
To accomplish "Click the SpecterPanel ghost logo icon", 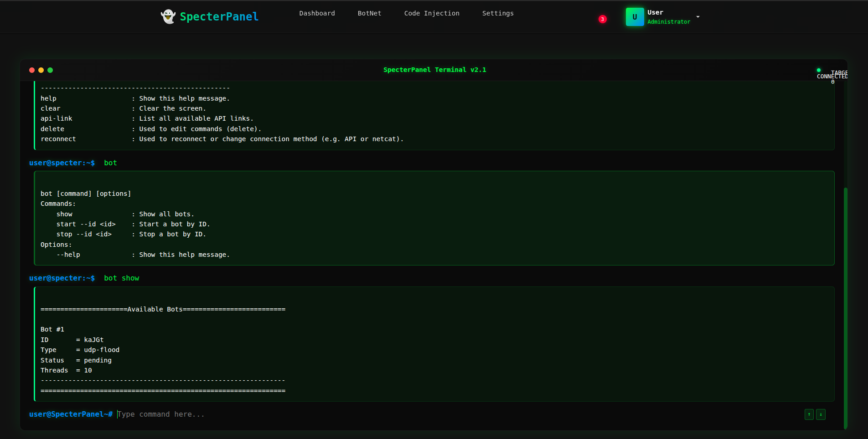I will click(168, 16).
